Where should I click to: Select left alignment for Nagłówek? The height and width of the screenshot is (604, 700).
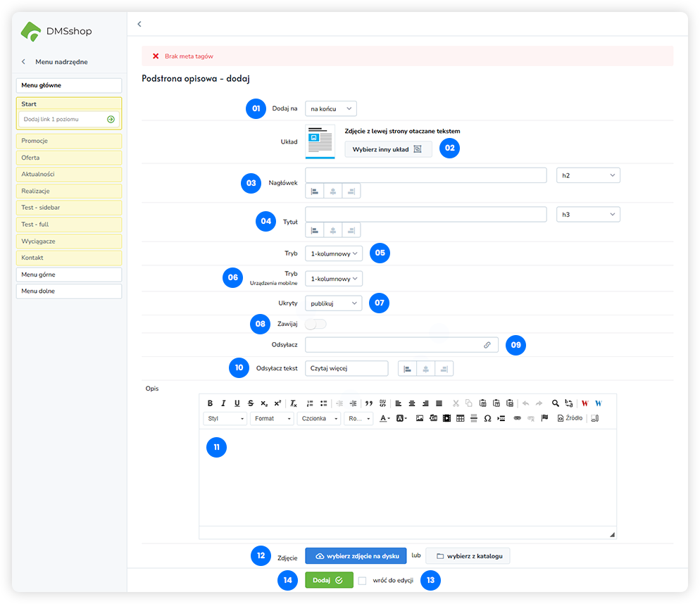click(x=315, y=191)
